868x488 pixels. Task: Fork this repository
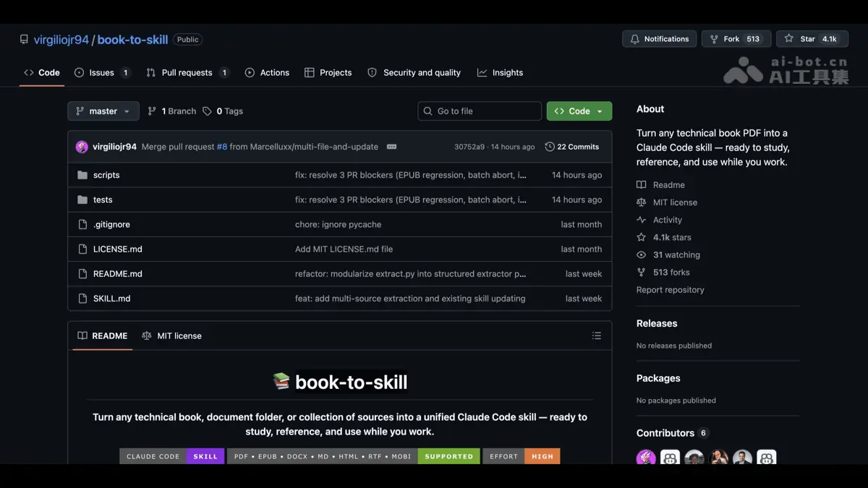[x=735, y=39]
